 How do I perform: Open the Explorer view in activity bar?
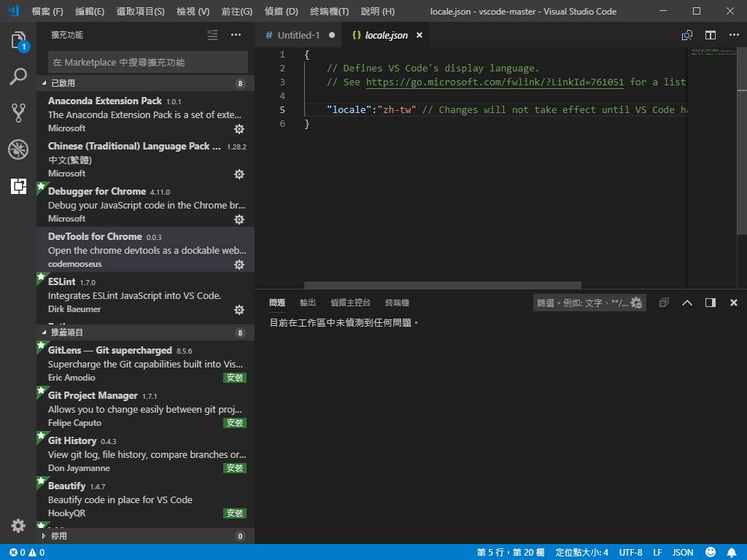[x=18, y=41]
